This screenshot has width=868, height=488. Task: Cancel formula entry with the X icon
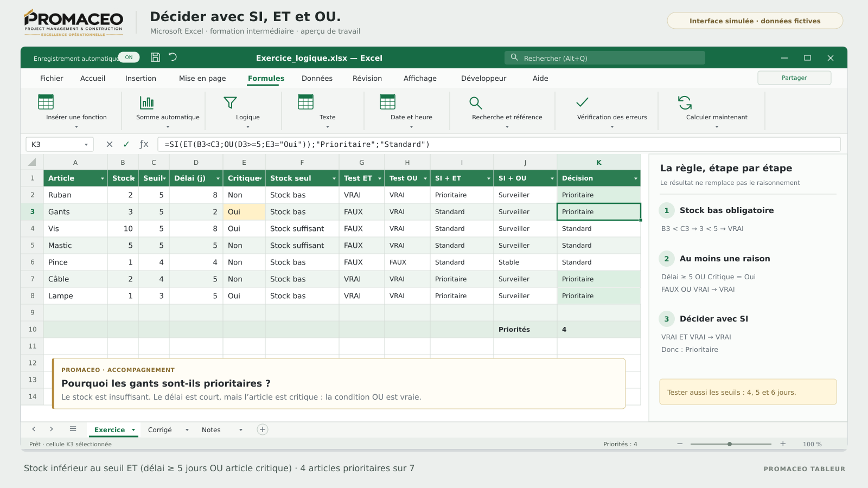point(110,144)
